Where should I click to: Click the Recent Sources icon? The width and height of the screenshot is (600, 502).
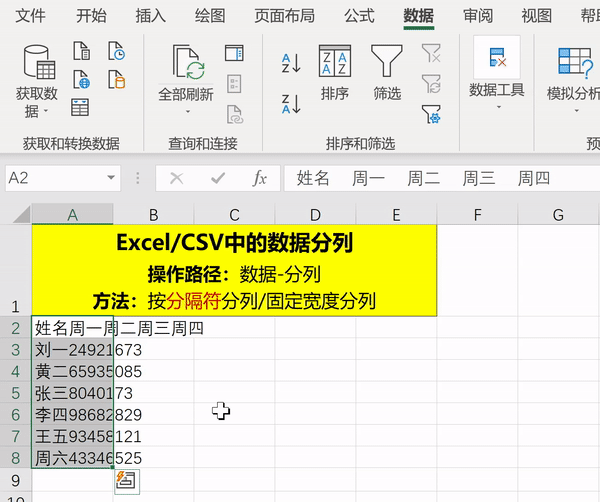(x=116, y=51)
